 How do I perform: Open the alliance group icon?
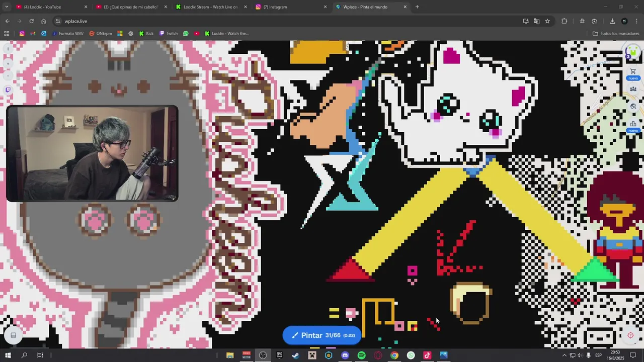click(633, 89)
